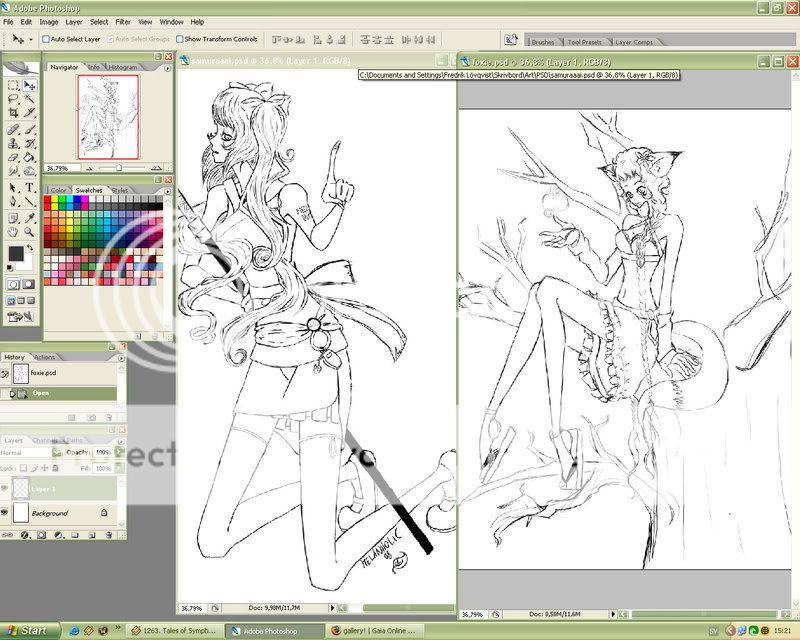Screen dimensions: 800x640
Task: Click the foreground color swatch
Action: 16,254
